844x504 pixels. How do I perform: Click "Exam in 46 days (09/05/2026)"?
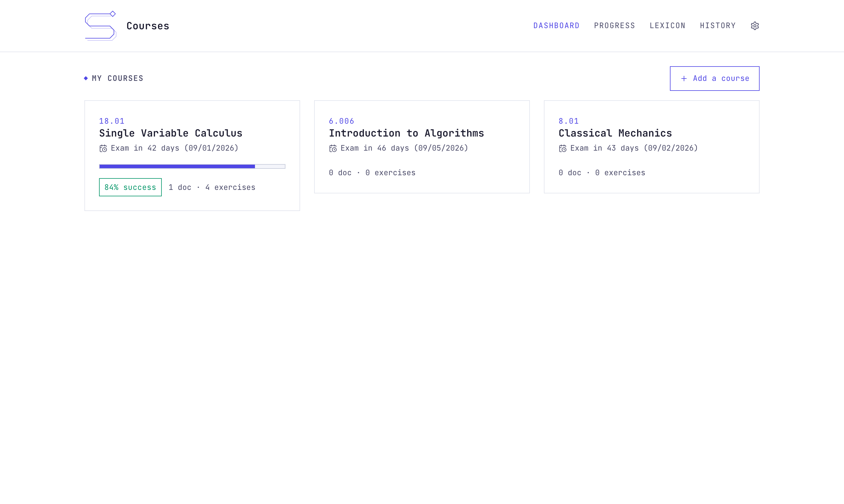404,148
